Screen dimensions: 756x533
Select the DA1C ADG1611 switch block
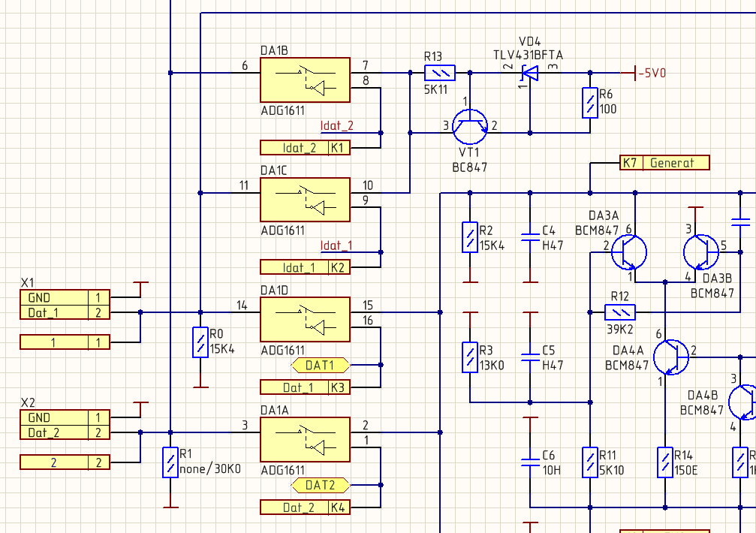coord(306,200)
